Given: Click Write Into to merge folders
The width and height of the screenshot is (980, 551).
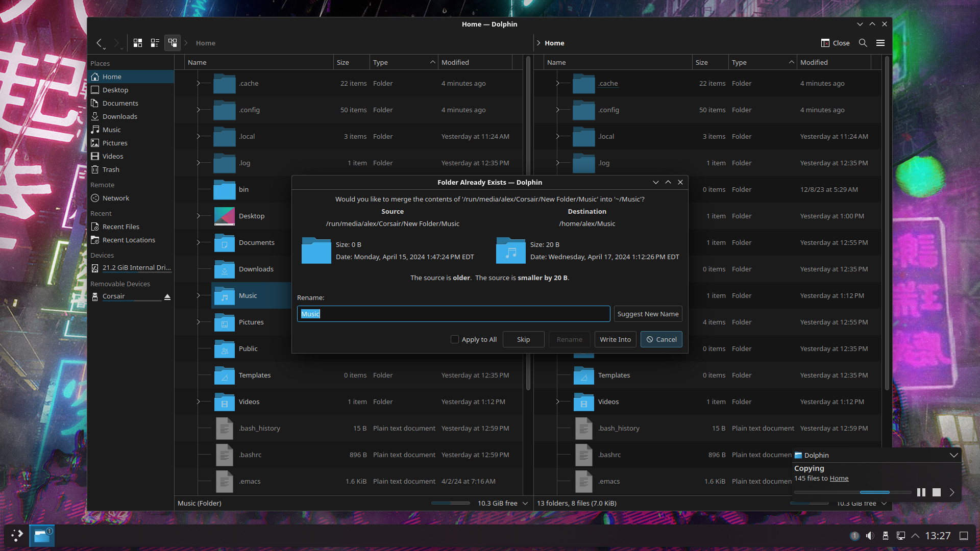Looking at the screenshot, I should (615, 339).
